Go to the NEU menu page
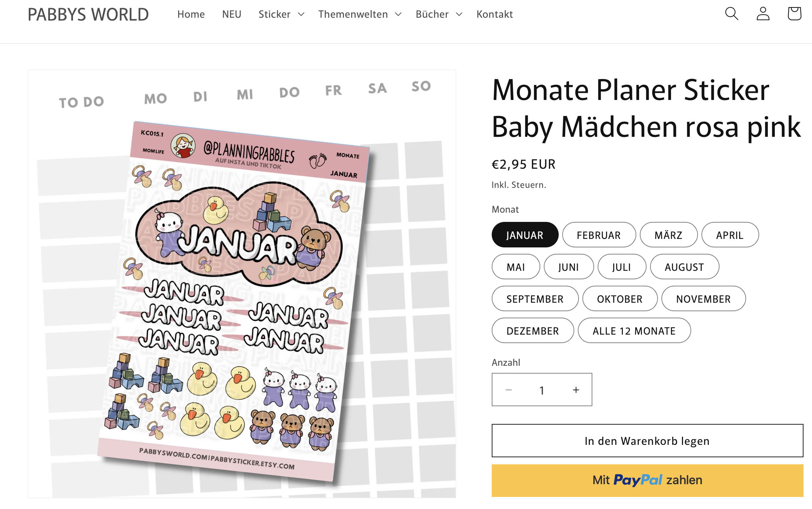The image size is (812, 509). pyautogui.click(x=232, y=14)
